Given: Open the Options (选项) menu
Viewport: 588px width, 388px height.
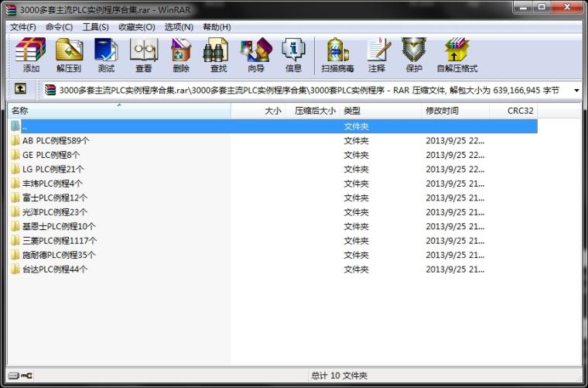Looking at the screenshot, I should pos(179,27).
